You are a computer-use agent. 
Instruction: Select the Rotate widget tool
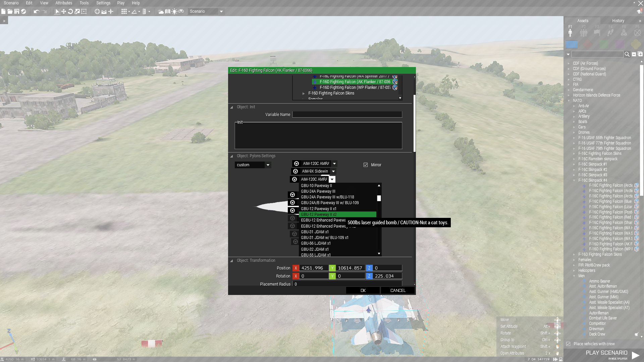click(70, 11)
